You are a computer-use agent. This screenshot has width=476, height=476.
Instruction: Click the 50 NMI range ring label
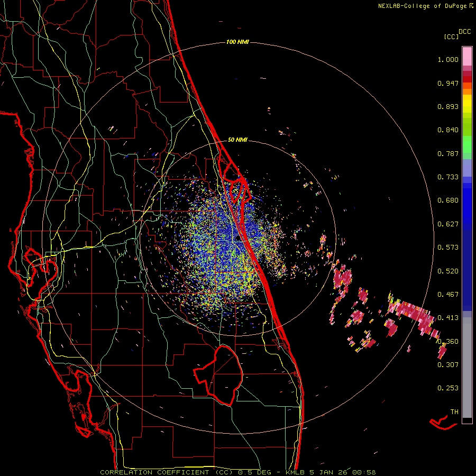tap(237, 140)
